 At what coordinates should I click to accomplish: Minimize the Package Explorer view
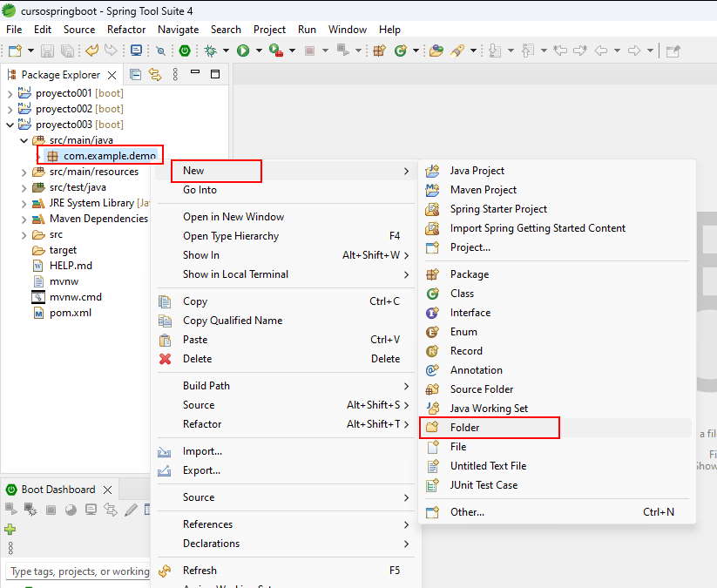tap(195, 71)
